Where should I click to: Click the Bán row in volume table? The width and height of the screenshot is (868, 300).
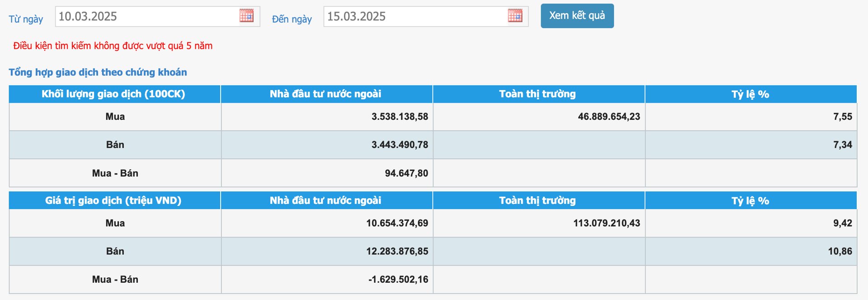(114, 145)
